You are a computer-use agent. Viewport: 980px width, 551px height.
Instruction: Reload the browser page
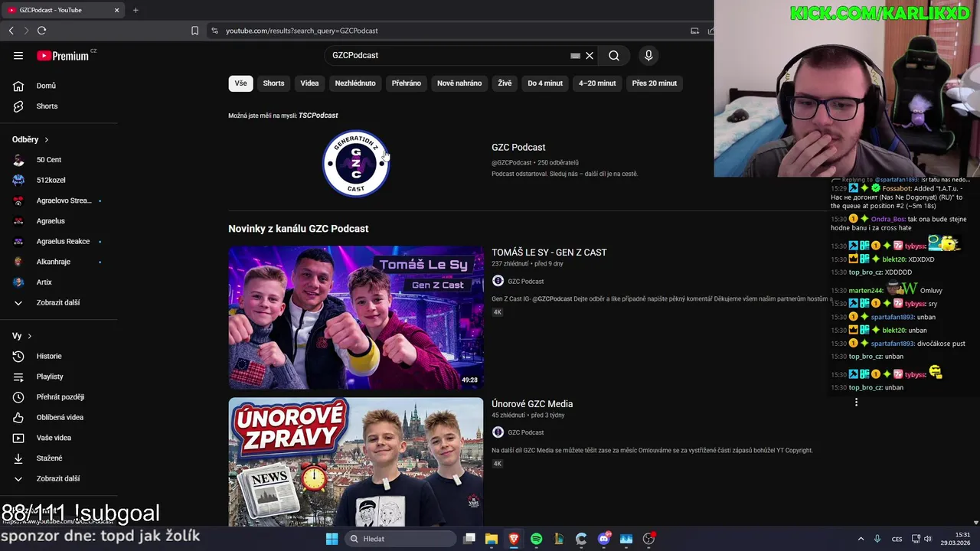coord(41,31)
